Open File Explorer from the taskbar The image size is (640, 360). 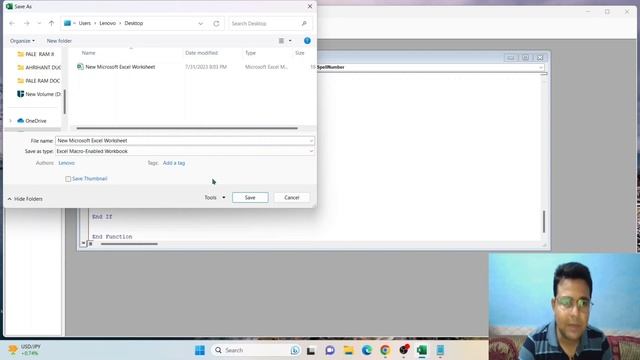pos(348,350)
